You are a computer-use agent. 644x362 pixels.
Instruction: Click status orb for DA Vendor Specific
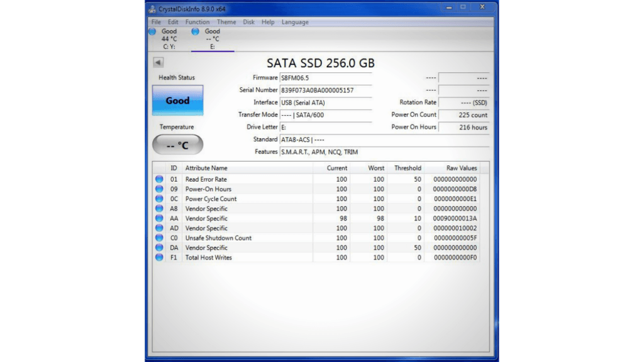[x=159, y=248]
